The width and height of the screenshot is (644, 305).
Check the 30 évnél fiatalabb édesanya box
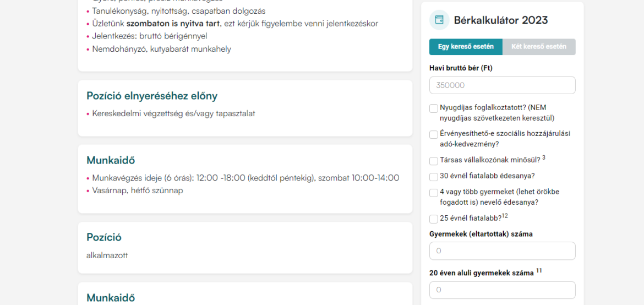434,177
